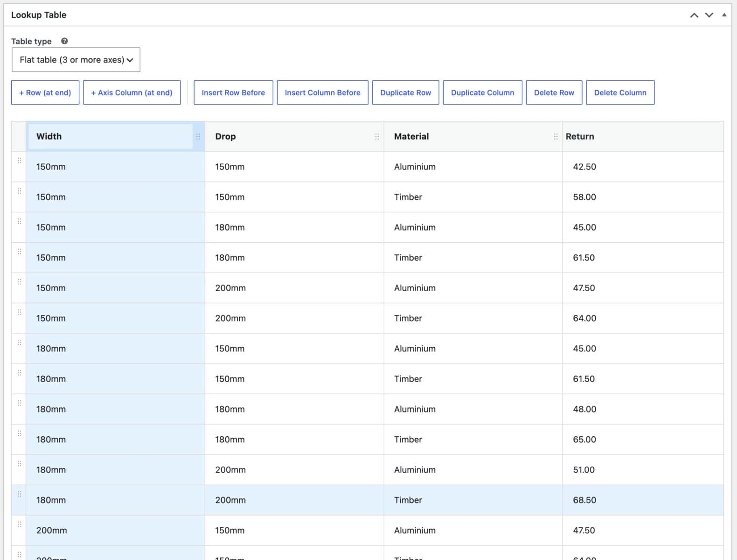The image size is (737, 560).
Task: Delete the selected column
Action: (x=620, y=92)
